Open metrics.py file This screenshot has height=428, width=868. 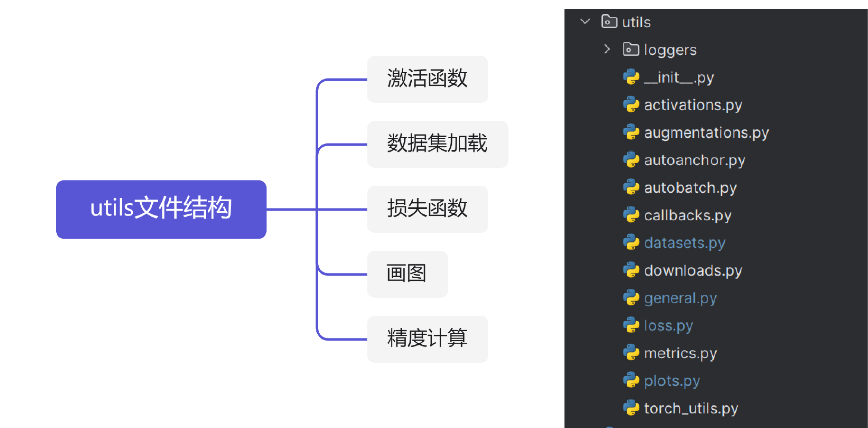coord(680,353)
